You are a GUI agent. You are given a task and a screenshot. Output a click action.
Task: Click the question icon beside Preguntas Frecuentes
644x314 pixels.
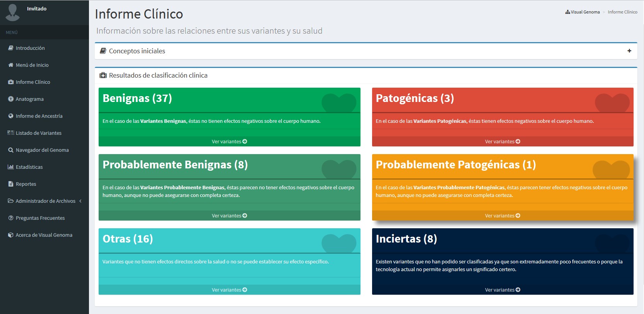[x=11, y=218]
